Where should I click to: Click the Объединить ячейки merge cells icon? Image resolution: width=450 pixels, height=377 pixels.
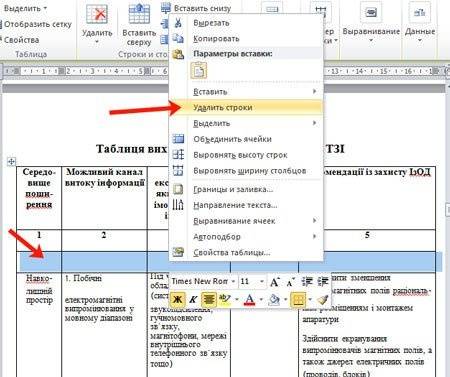coord(178,139)
